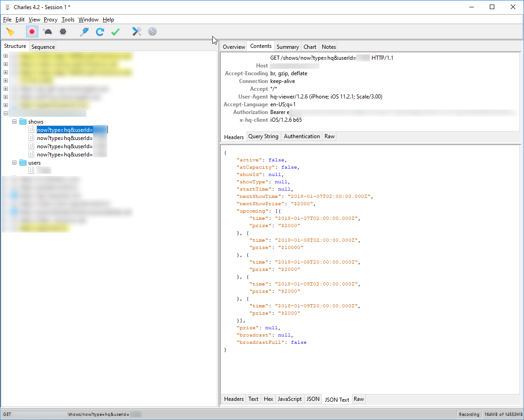This screenshot has width=524, height=420.
Task: Open the Tools wrench icon
Action: (137, 32)
